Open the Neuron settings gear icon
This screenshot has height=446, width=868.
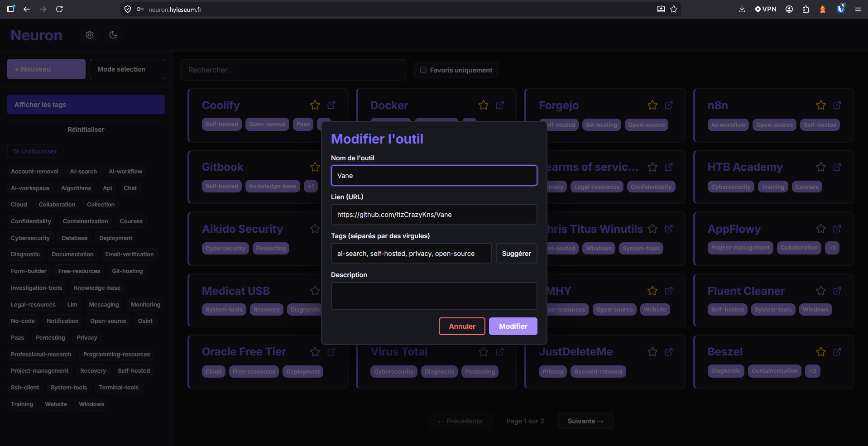pyautogui.click(x=90, y=35)
